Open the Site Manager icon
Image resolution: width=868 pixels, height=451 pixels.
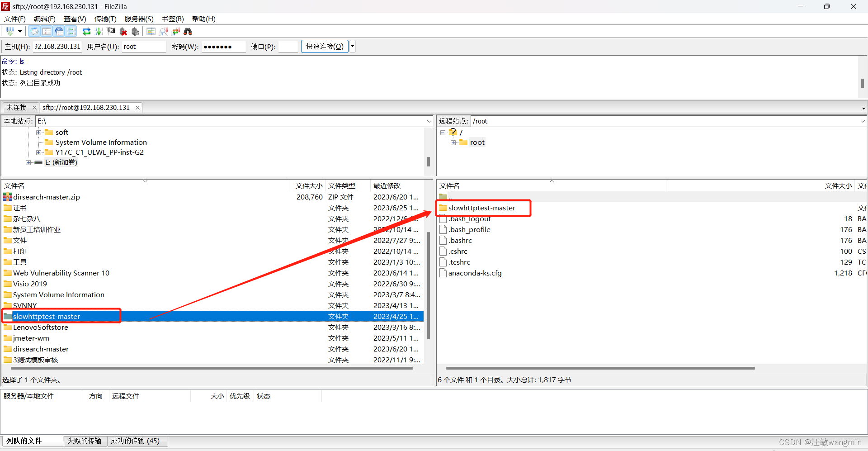pyautogui.click(x=10, y=31)
